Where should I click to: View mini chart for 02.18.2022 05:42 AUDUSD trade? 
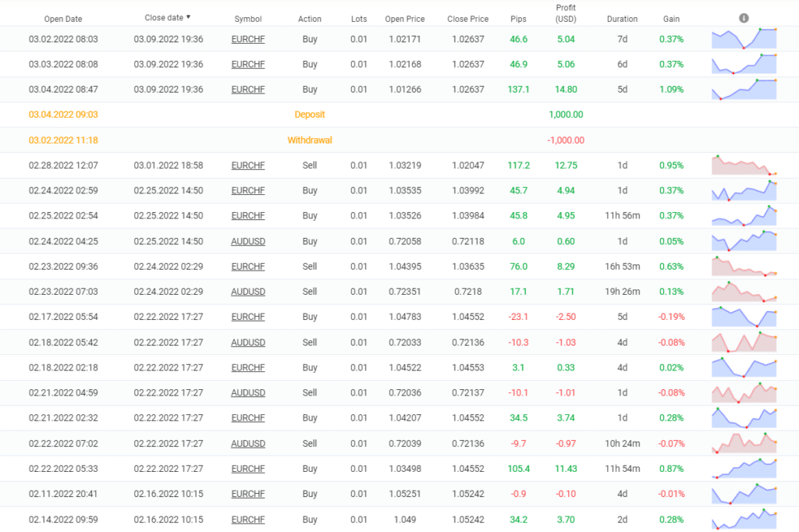coord(744,342)
